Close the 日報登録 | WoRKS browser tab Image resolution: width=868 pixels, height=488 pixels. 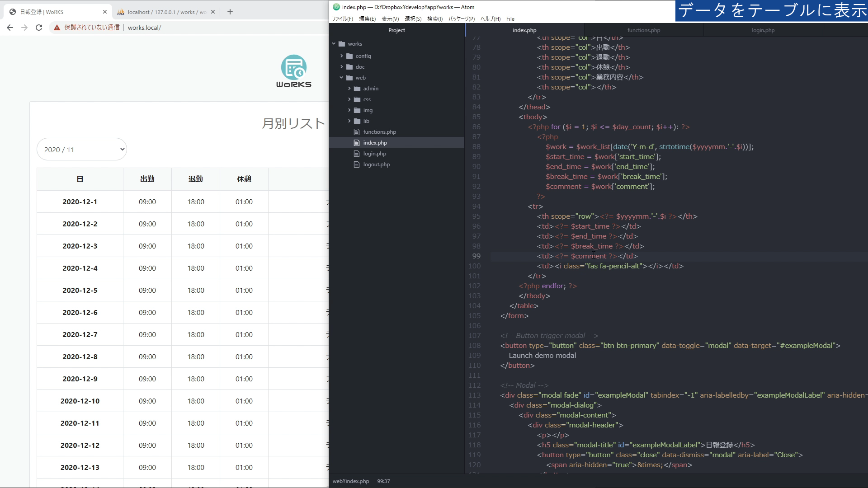(105, 12)
